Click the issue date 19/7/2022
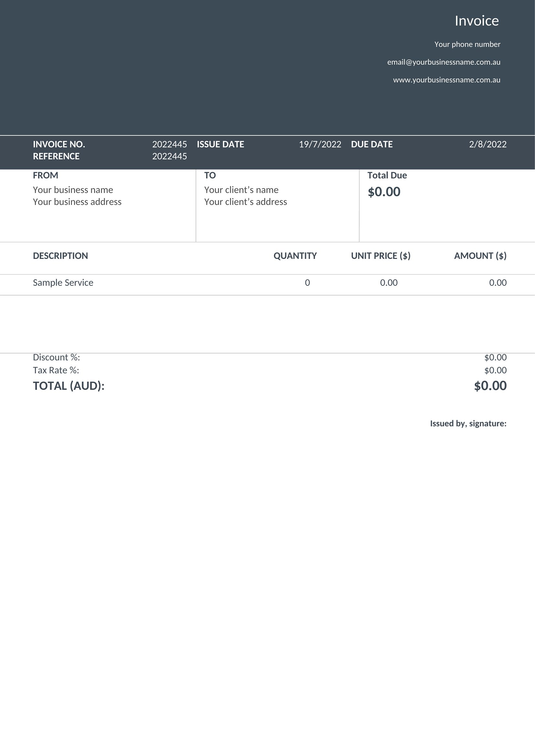 pyautogui.click(x=320, y=144)
